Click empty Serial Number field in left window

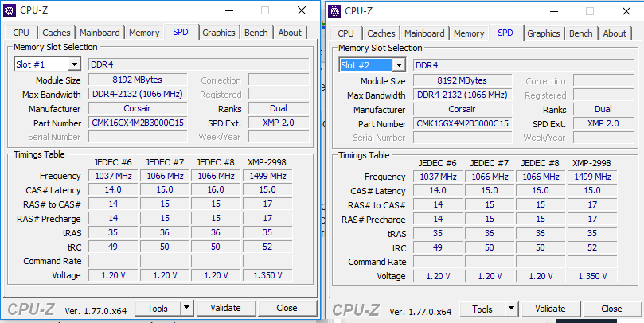coord(138,137)
